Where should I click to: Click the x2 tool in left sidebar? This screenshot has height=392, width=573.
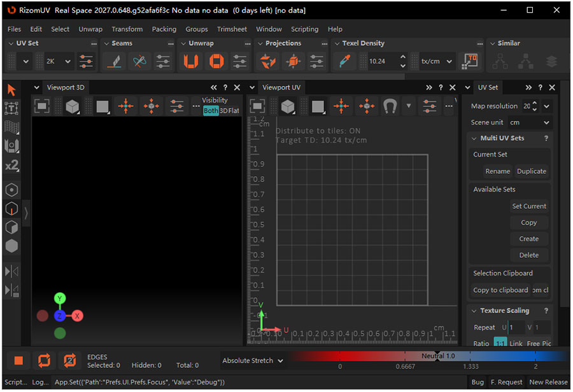point(11,165)
